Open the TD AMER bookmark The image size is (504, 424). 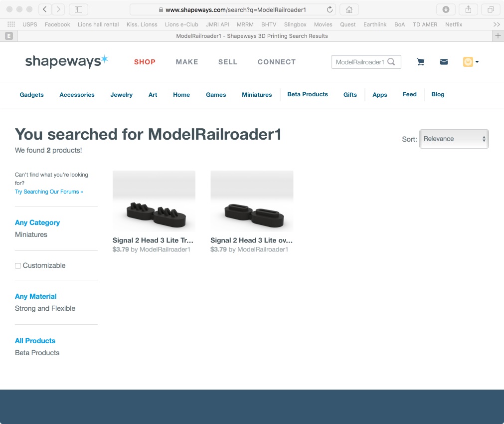pos(425,24)
